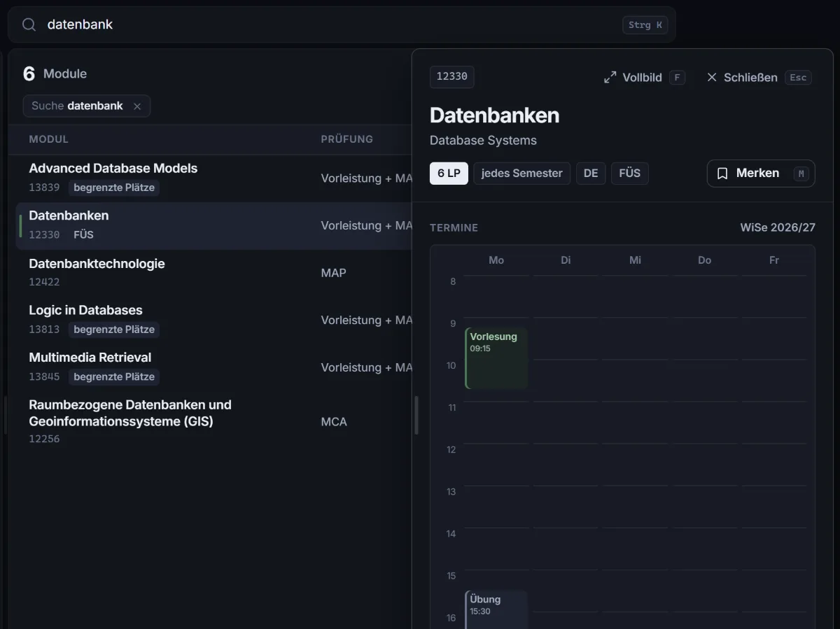This screenshot has height=629, width=840.
Task: Click the '6 LP' credit tag
Action: coord(449,174)
